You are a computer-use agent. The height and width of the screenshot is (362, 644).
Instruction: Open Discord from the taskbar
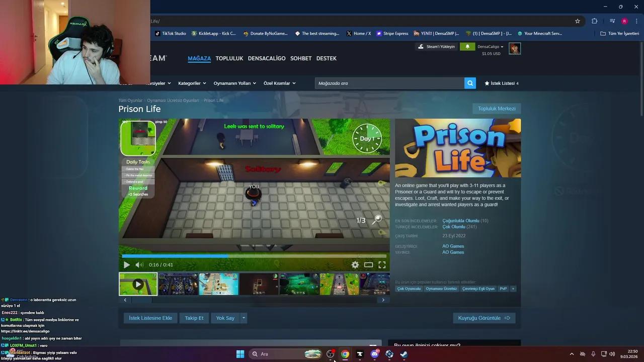(374, 354)
